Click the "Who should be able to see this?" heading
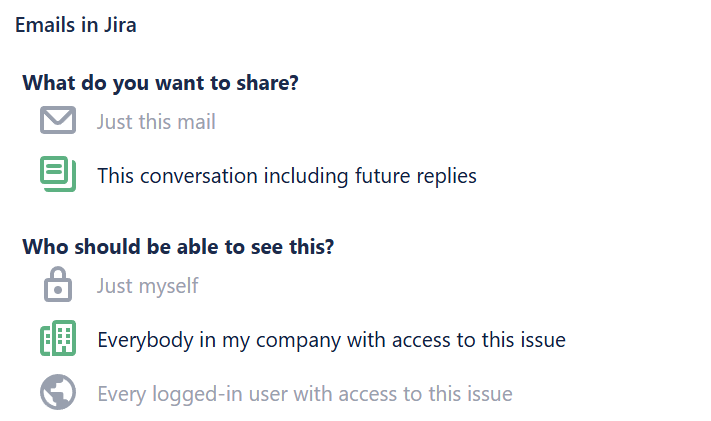Viewport: 711px width, 421px height. click(178, 247)
